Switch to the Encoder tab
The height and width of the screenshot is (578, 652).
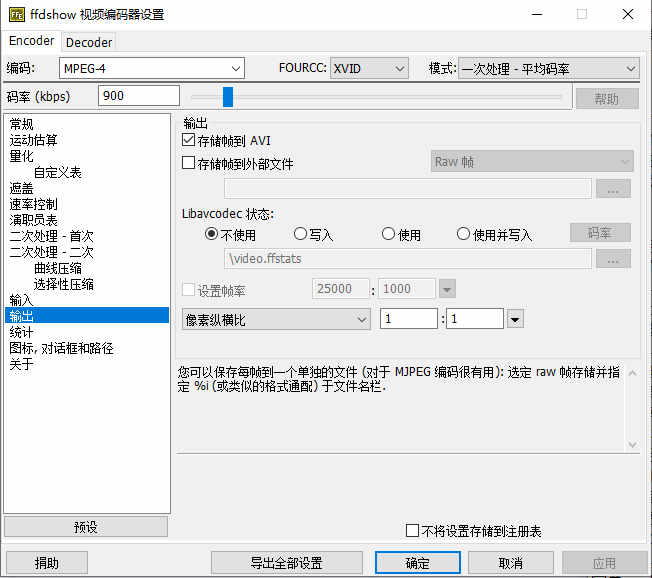32,41
